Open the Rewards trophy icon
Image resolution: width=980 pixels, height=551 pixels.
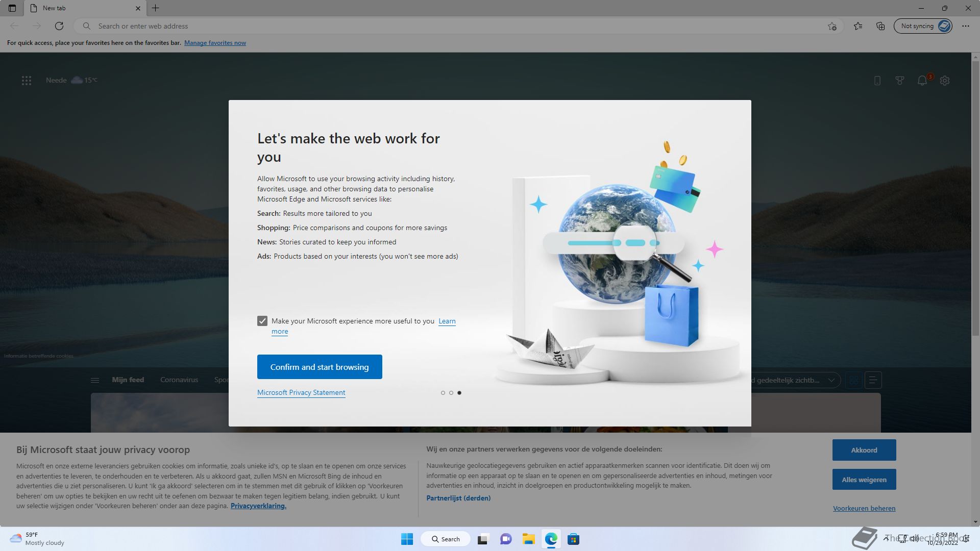click(900, 81)
